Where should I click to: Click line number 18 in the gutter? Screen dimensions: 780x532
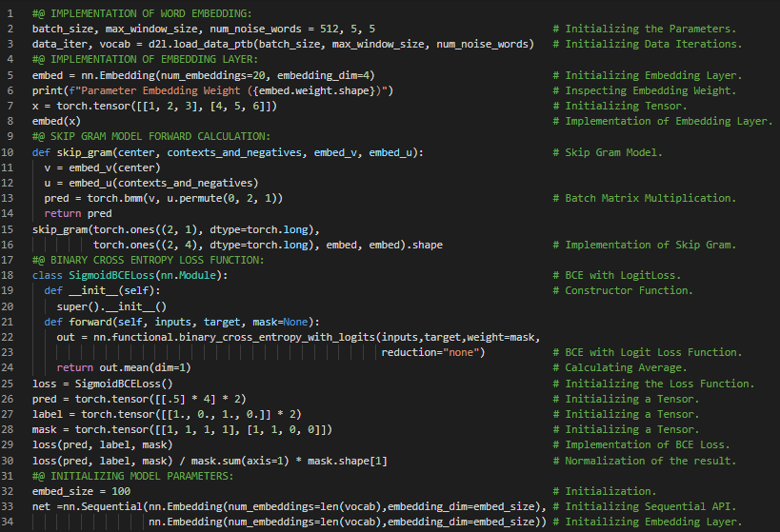12,275
